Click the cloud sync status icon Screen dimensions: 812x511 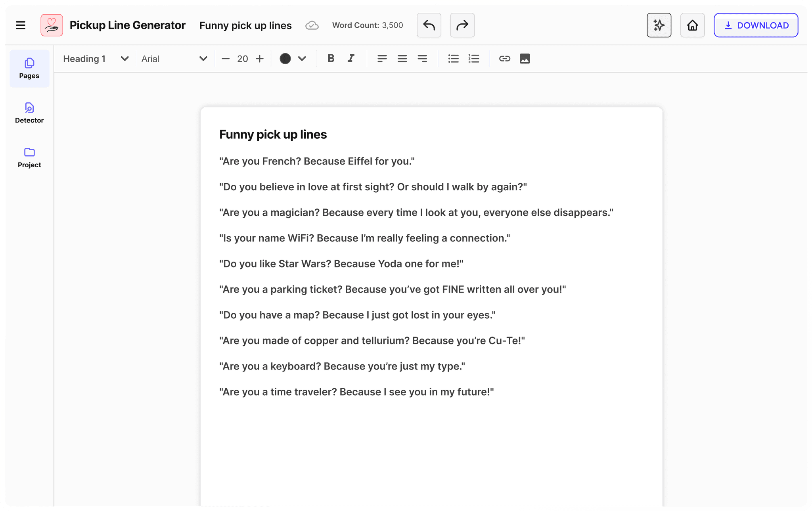312,25
